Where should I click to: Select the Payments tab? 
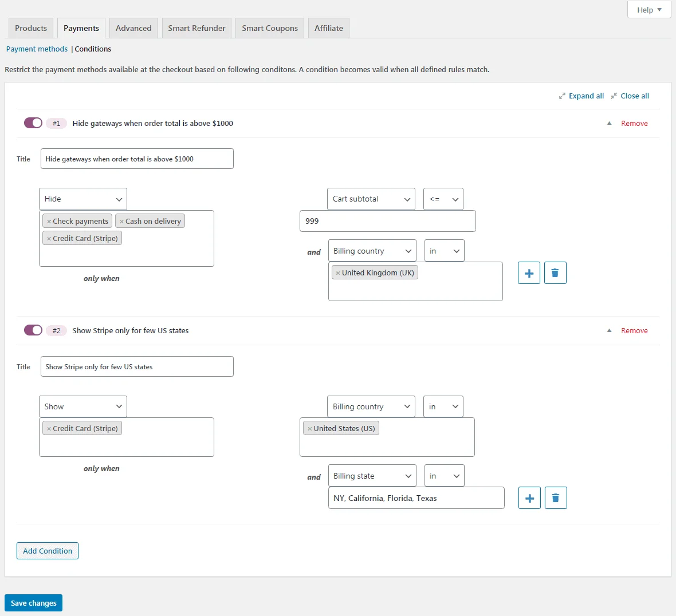81,28
